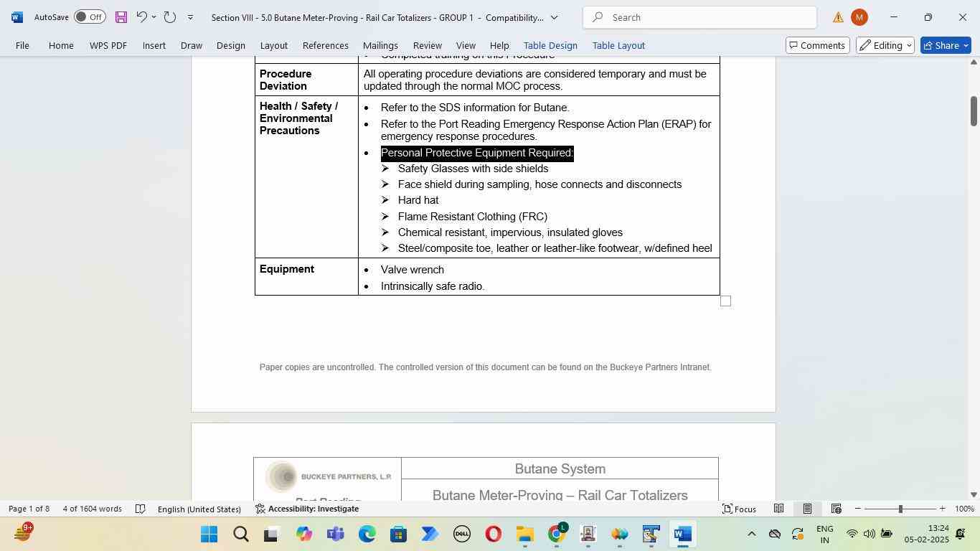
Task: Open the Design ribbon tab
Action: [x=231, y=45]
